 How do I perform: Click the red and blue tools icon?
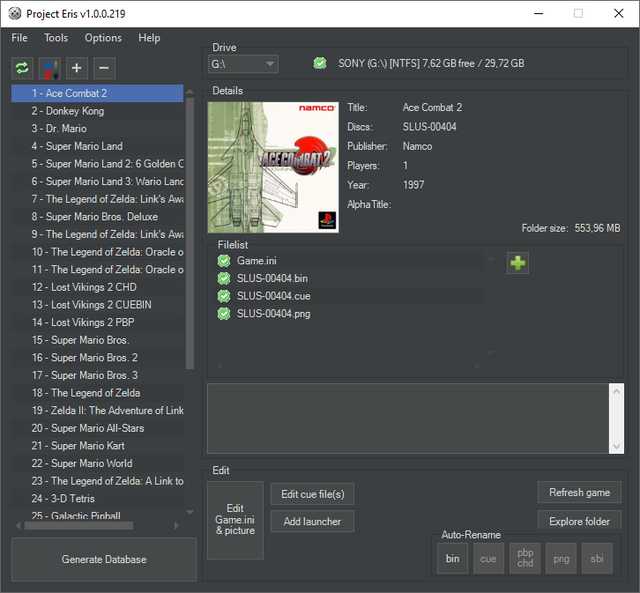50,68
